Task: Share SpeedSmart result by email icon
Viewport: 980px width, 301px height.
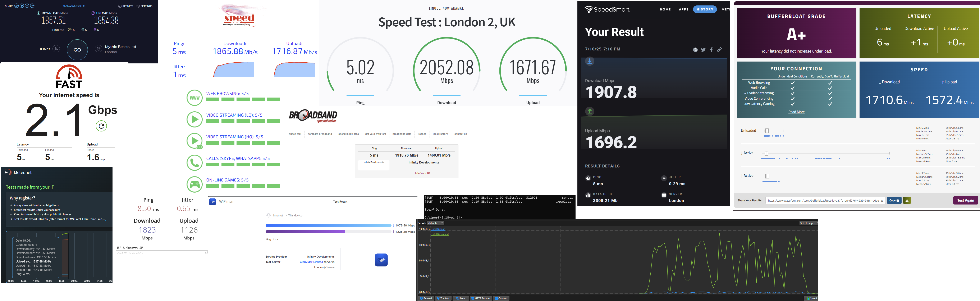Action: tap(695, 50)
